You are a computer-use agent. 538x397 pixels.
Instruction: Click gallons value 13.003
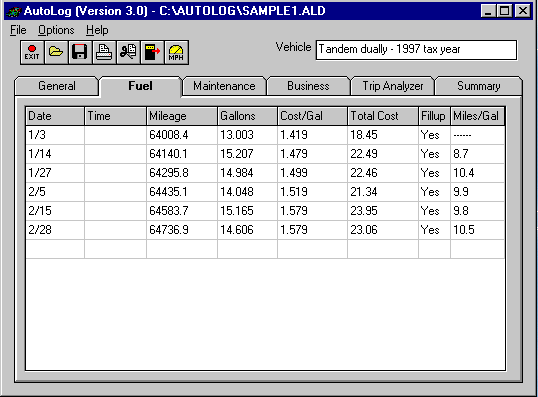point(247,135)
